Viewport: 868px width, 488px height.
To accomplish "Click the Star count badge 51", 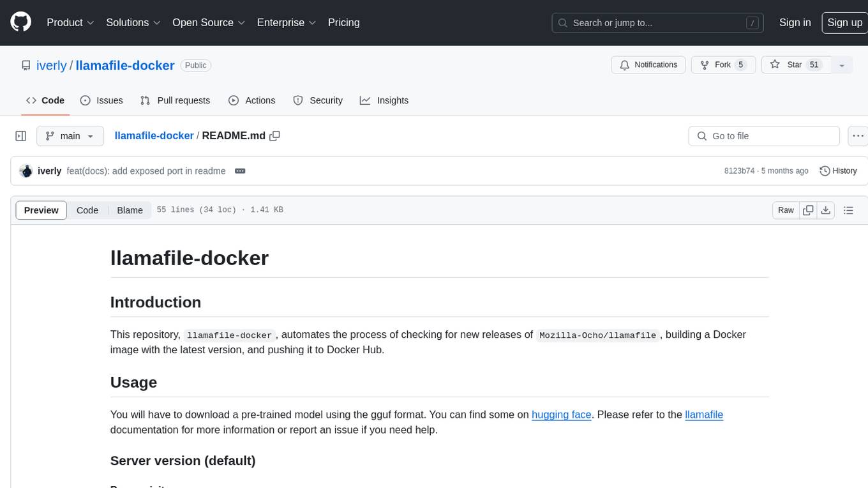I will tap(814, 65).
